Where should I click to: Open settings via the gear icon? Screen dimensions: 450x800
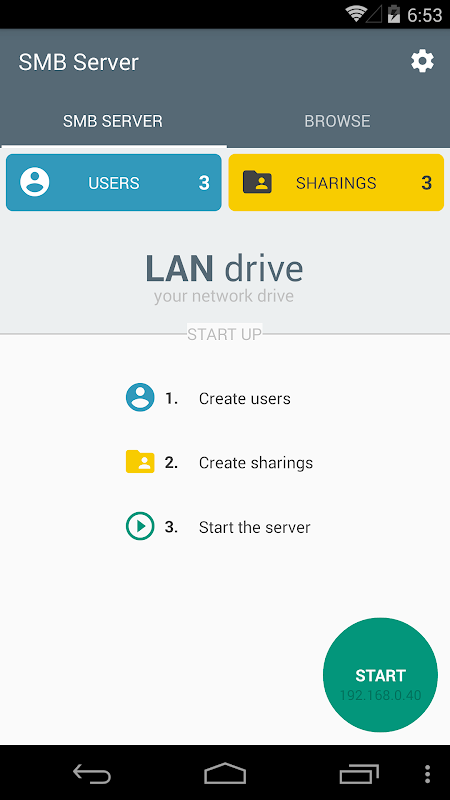pos(422,62)
